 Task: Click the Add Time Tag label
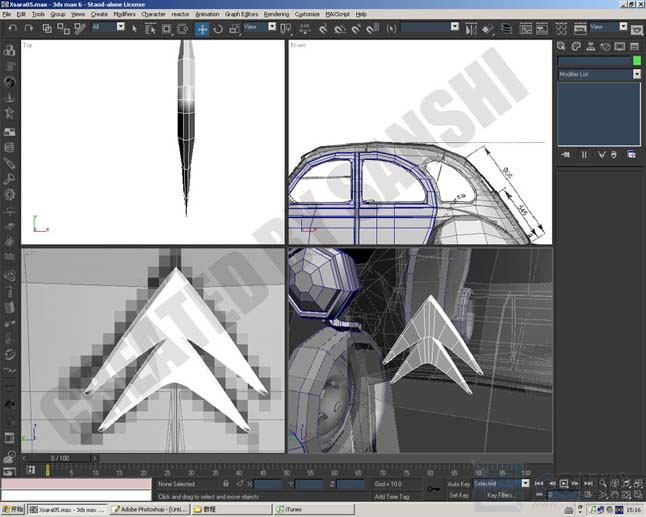(x=392, y=496)
